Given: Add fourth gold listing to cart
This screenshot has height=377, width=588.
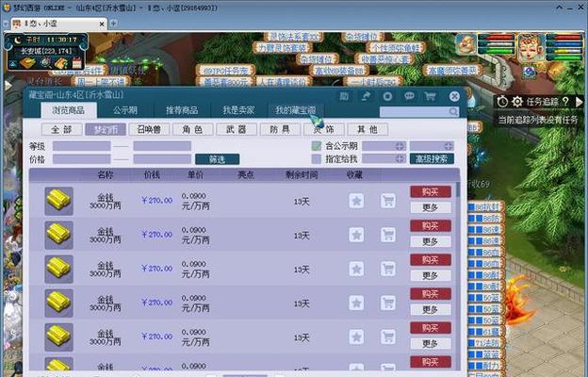Looking at the screenshot, I should coord(387,303).
